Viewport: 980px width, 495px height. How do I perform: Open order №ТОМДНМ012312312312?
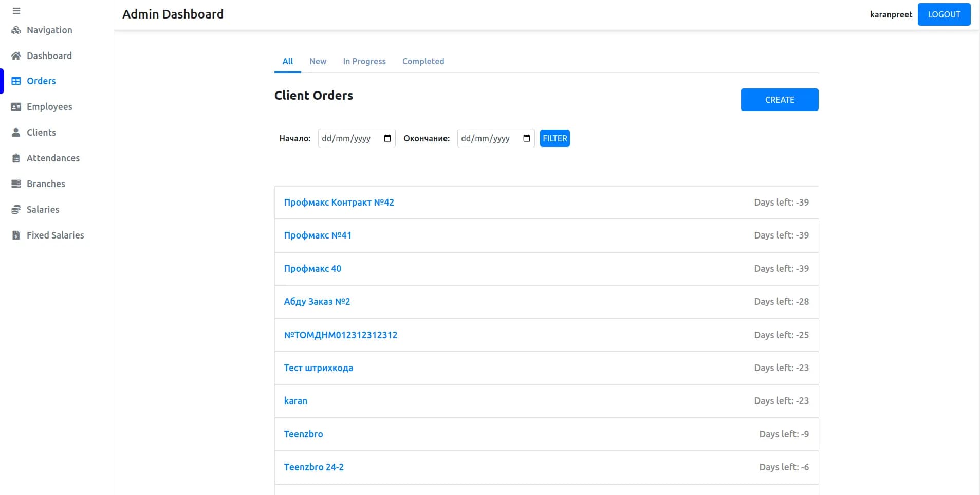pos(341,335)
